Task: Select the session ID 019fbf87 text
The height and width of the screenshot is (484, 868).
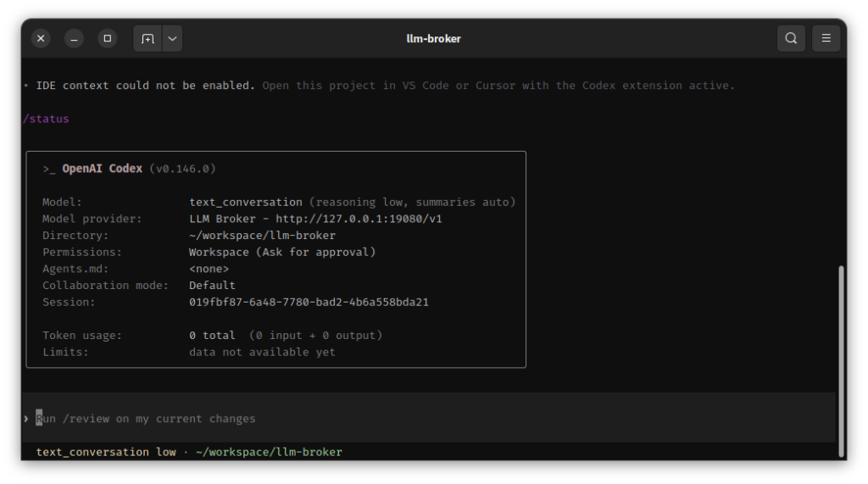Action: pyautogui.click(x=309, y=302)
